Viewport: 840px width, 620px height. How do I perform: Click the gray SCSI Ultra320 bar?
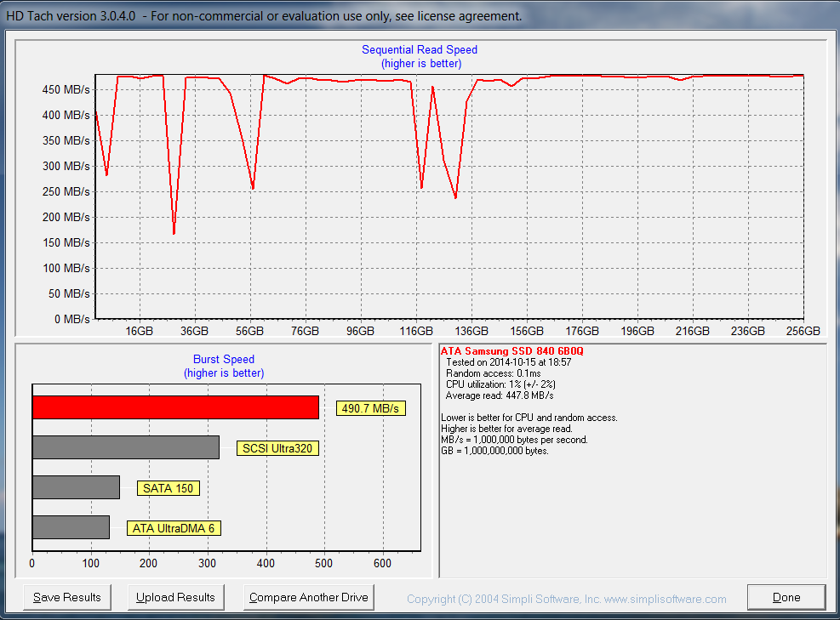(126, 447)
